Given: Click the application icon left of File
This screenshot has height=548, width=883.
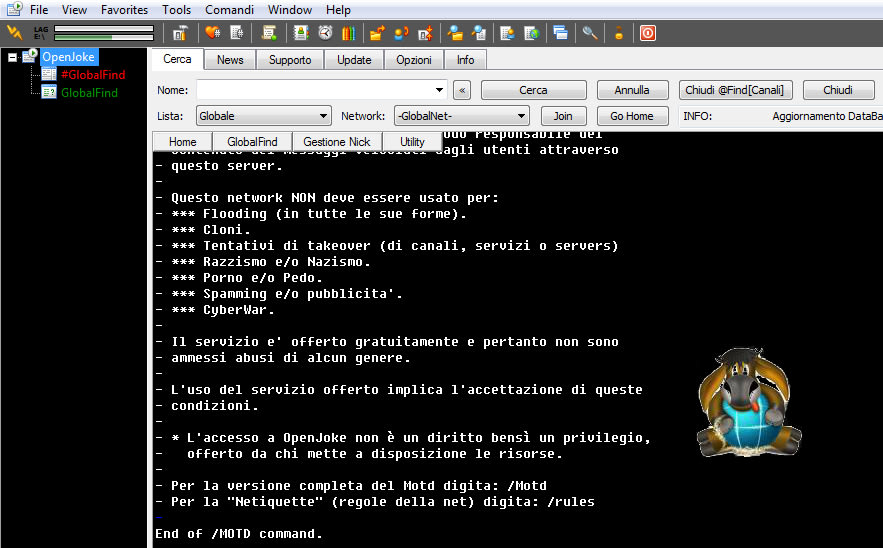Looking at the screenshot, I should pyautogui.click(x=14, y=8).
